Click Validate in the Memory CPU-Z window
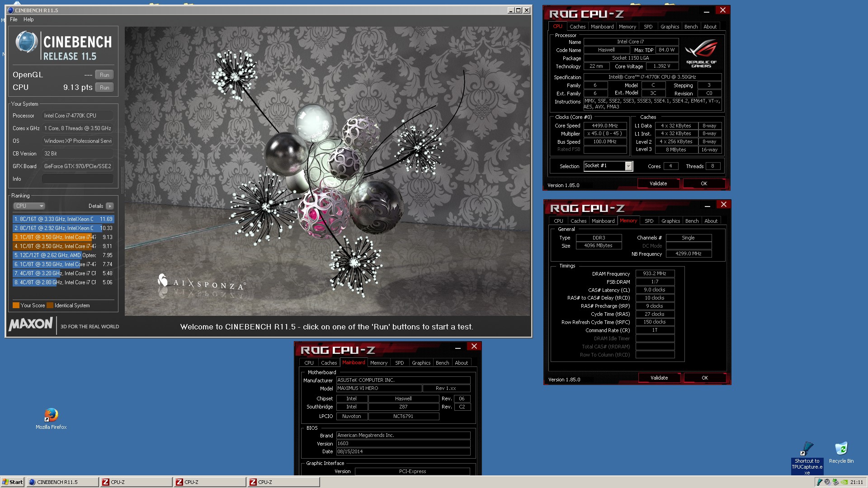 (659, 378)
